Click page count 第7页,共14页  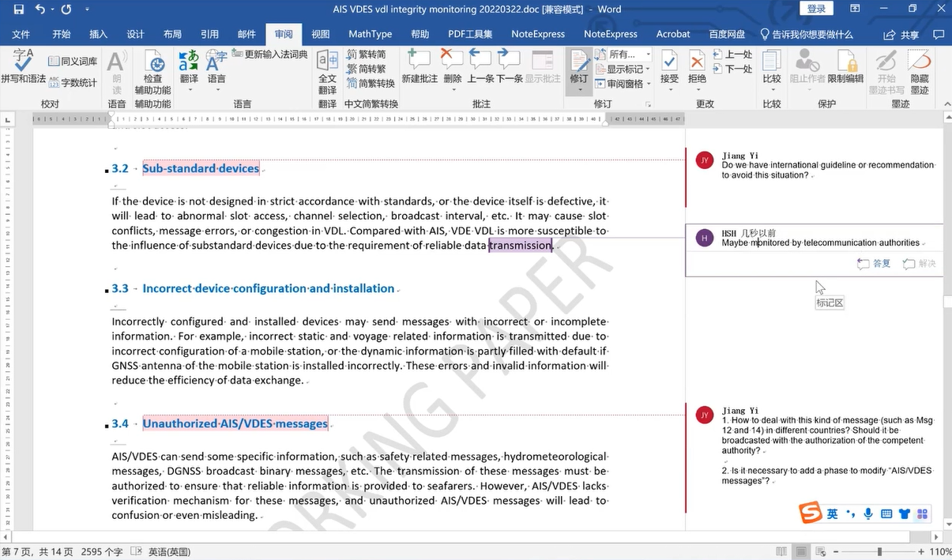click(37, 551)
